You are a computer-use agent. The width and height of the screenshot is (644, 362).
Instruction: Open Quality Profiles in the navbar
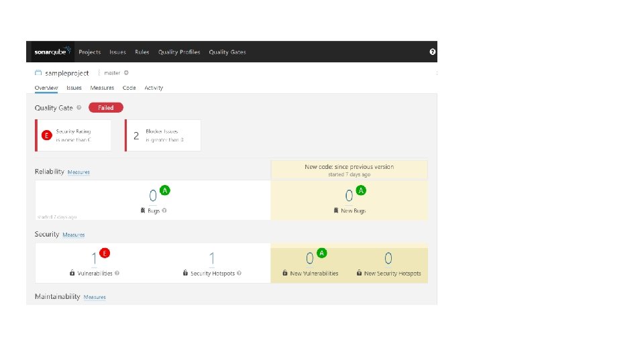click(179, 52)
